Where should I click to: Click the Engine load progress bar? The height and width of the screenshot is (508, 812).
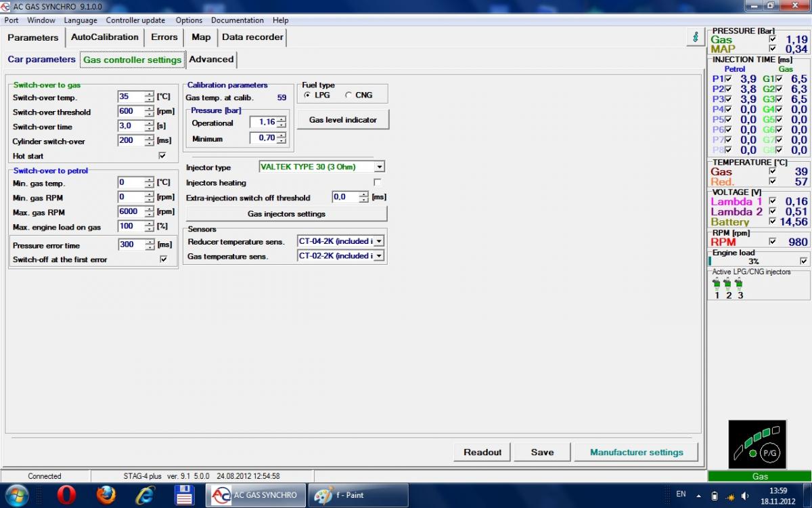click(x=752, y=261)
